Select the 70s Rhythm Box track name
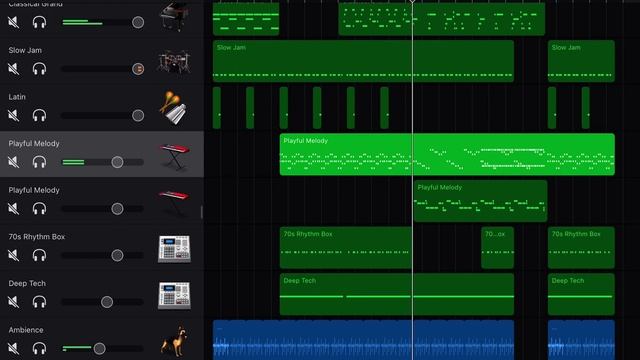 pyautogui.click(x=37, y=237)
